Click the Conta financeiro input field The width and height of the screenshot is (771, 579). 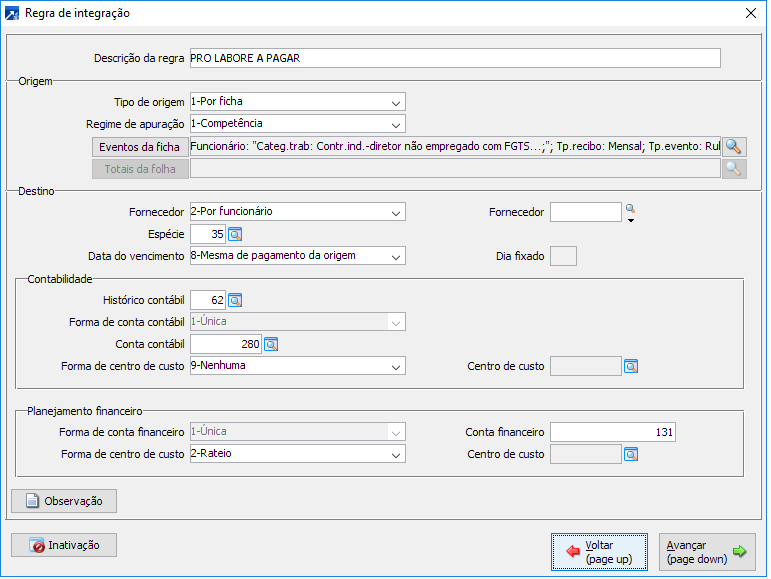[613, 432]
